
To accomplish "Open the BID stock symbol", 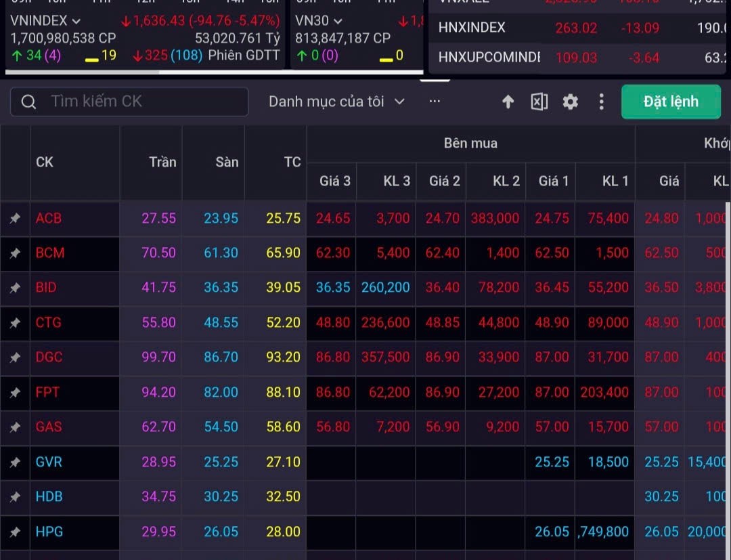I will coord(46,288).
